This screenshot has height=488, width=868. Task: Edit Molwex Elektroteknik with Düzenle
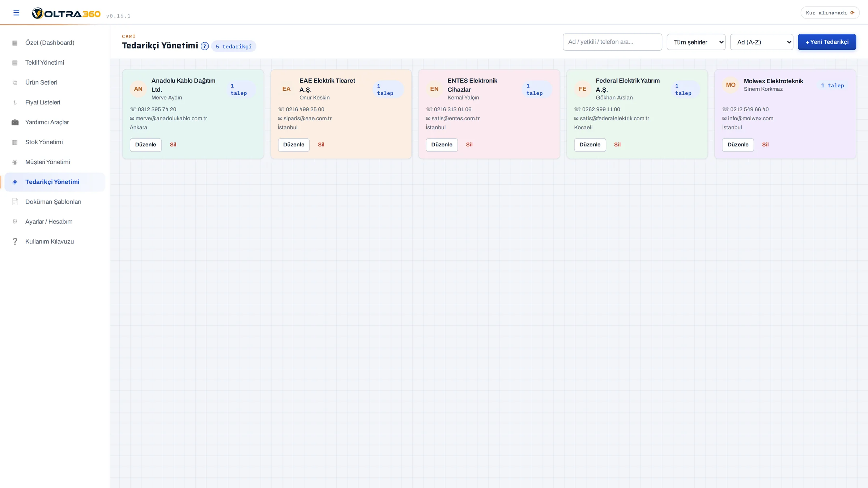pyautogui.click(x=738, y=145)
